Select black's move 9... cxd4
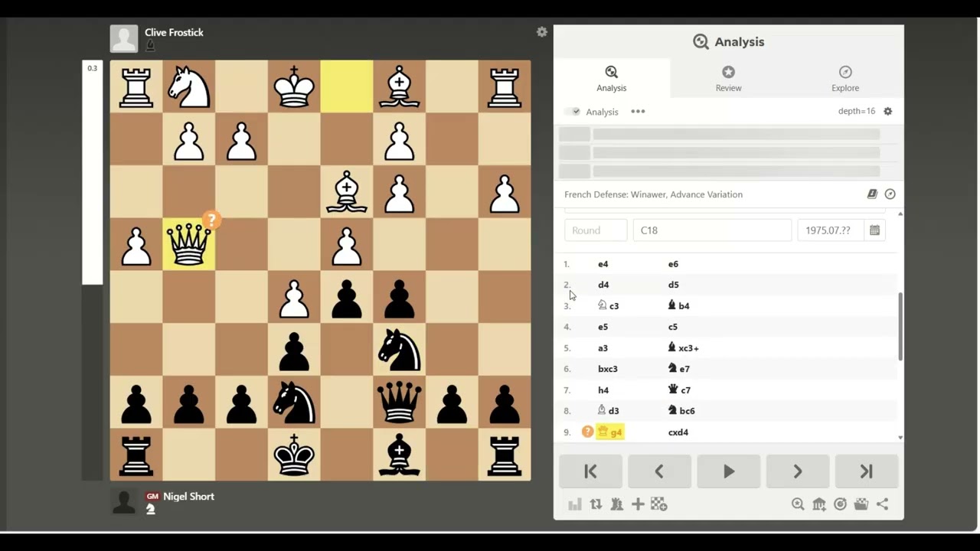The image size is (980, 551). [678, 432]
